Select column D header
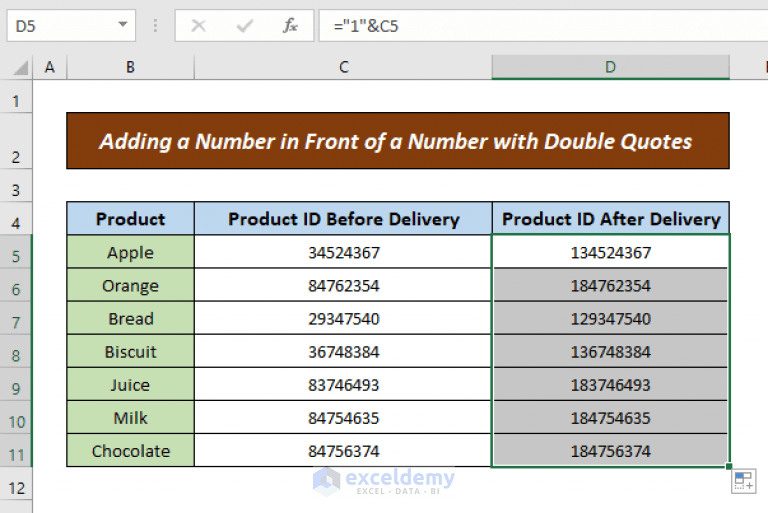Screen dimensions: 768x513 [611, 67]
